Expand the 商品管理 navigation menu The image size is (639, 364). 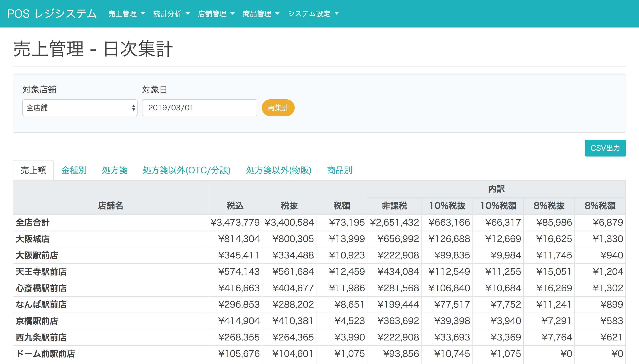click(261, 14)
